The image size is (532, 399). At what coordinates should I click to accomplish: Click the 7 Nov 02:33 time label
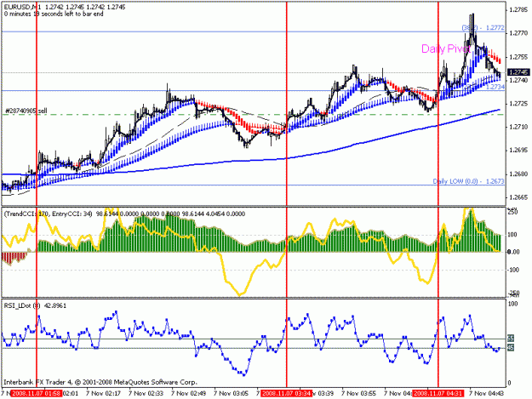tap(146, 394)
